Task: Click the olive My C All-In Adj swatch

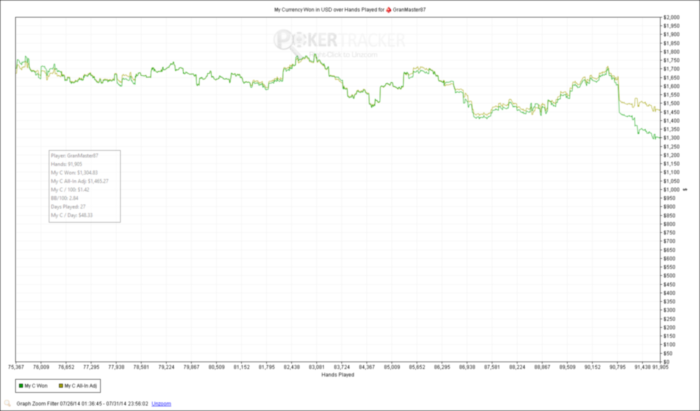Action: click(x=60, y=386)
